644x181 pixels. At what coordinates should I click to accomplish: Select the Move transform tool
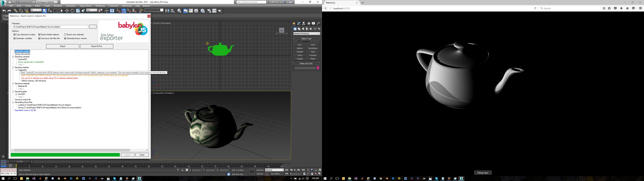click(x=67, y=11)
